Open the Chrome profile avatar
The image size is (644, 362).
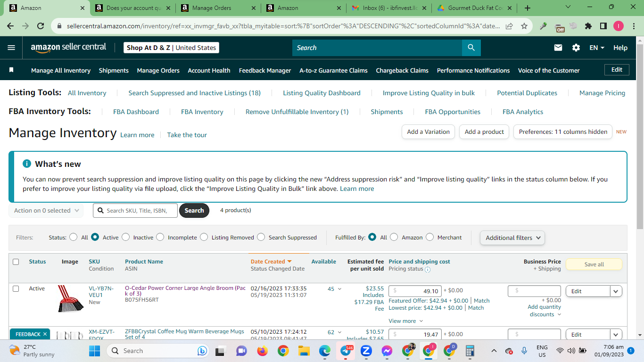point(618,26)
